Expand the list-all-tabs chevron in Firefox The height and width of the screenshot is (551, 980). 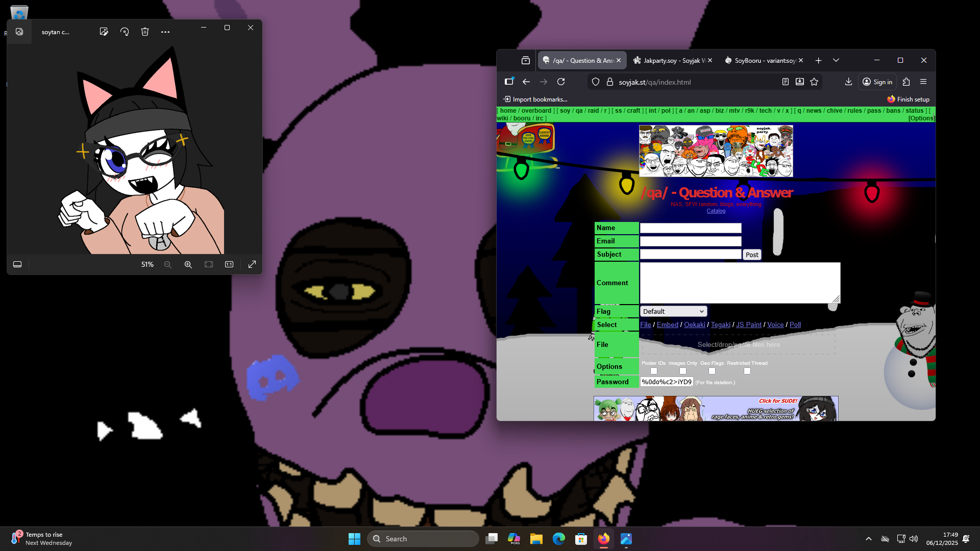pyautogui.click(x=836, y=60)
